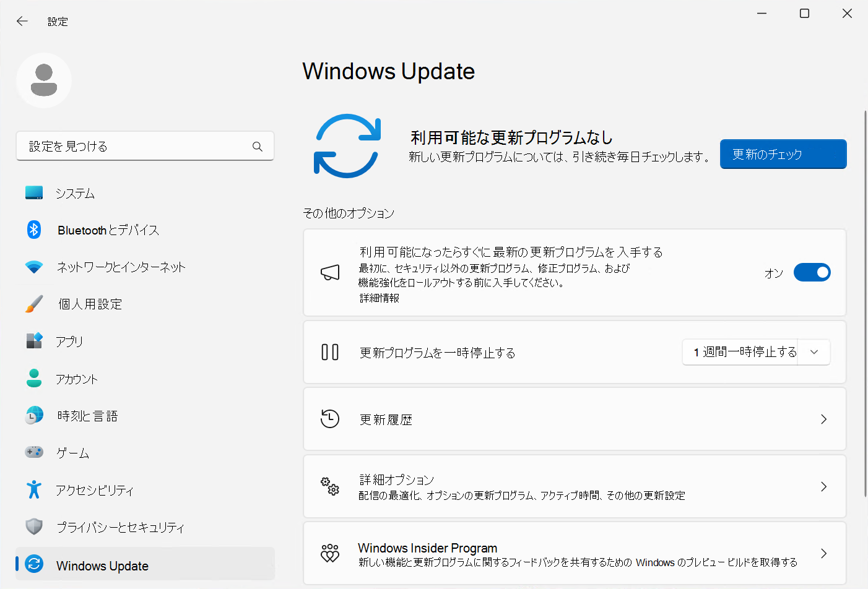868x589 pixels.
Task: Click the 個人用設定 paintbrush icon
Action: (34, 304)
